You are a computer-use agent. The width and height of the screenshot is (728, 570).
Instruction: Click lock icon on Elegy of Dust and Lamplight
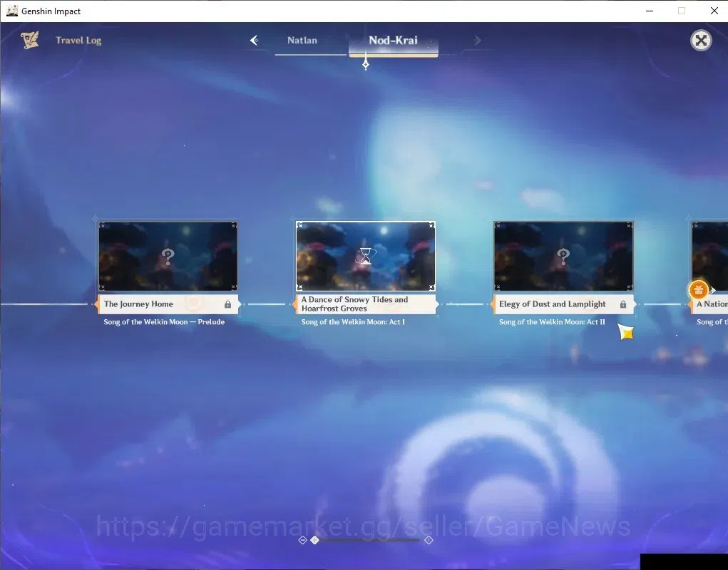coord(623,304)
